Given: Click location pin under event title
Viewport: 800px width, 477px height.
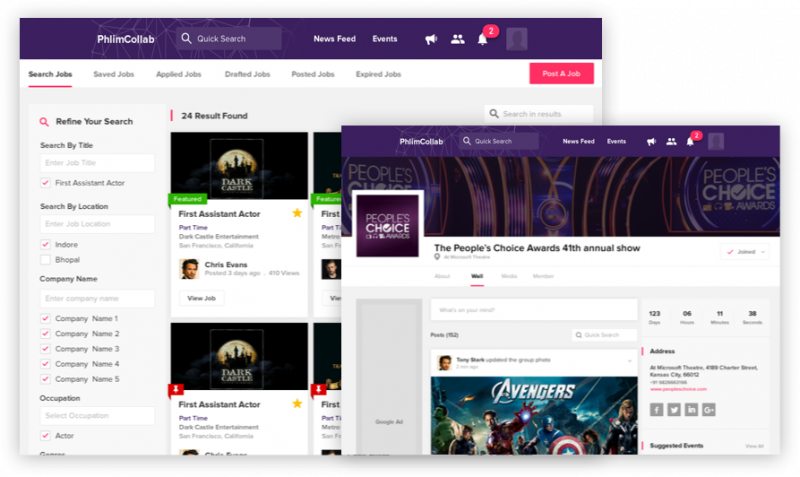Looking at the screenshot, I should pos(437,257).
